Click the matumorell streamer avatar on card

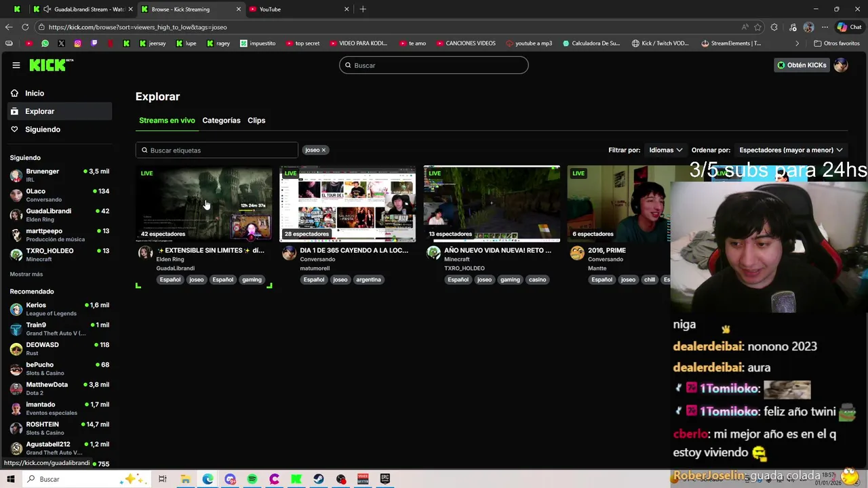tap(289, 253)
